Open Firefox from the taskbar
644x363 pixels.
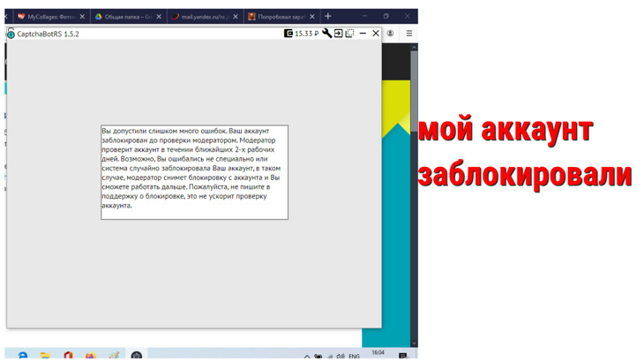[x=91, y=355]
